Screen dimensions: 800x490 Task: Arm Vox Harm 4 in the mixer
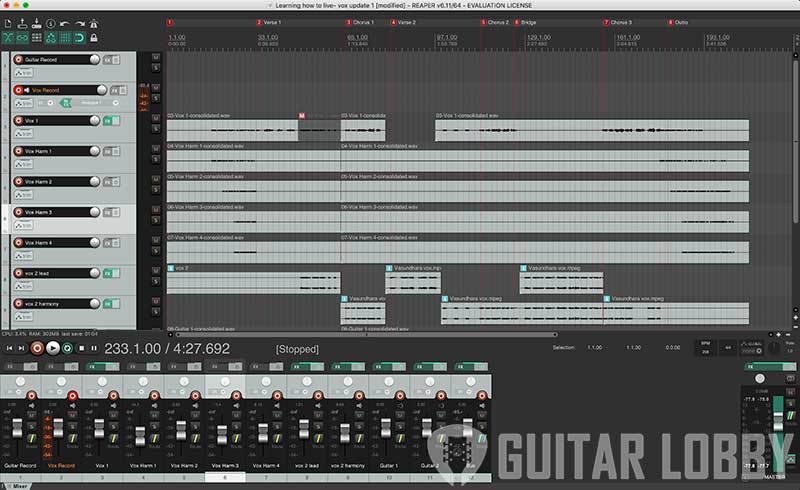tap(277, 396)
